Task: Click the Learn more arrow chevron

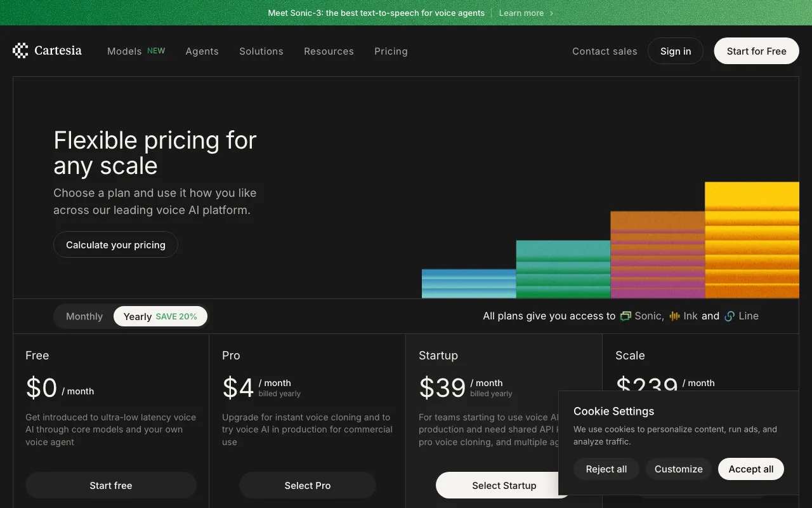Action: [551, 13]
